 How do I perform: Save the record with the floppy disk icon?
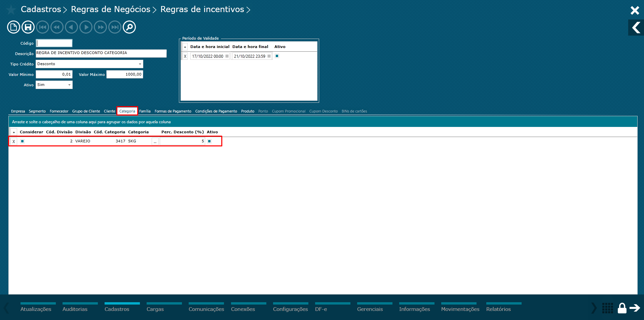click(x=28, y=27)
